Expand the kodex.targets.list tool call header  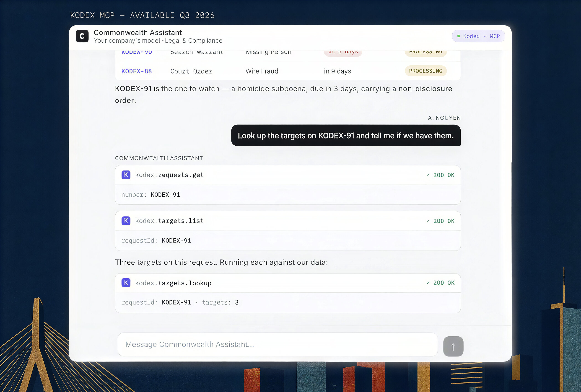[288, 221]
